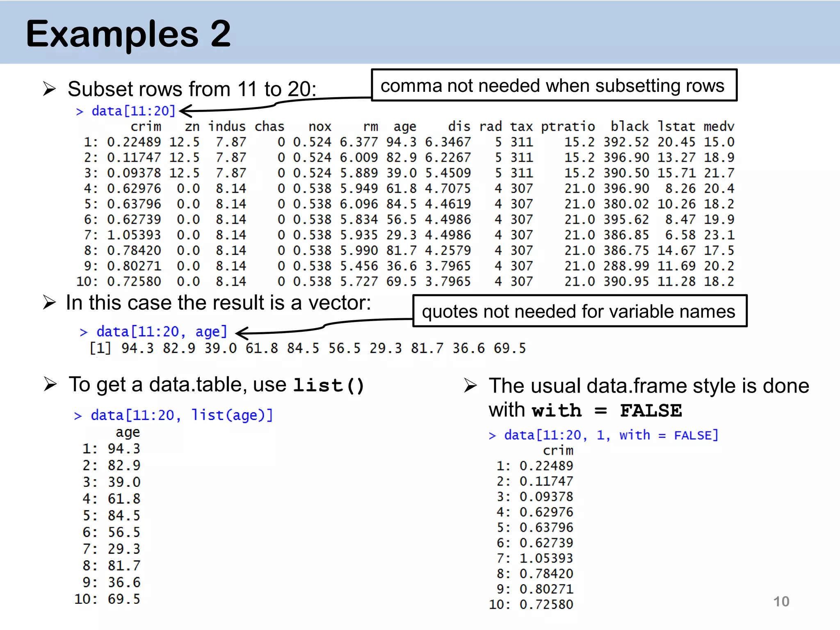Click the 'nox' column header
This screenshot has height=630, width=840.
[320, 126]
